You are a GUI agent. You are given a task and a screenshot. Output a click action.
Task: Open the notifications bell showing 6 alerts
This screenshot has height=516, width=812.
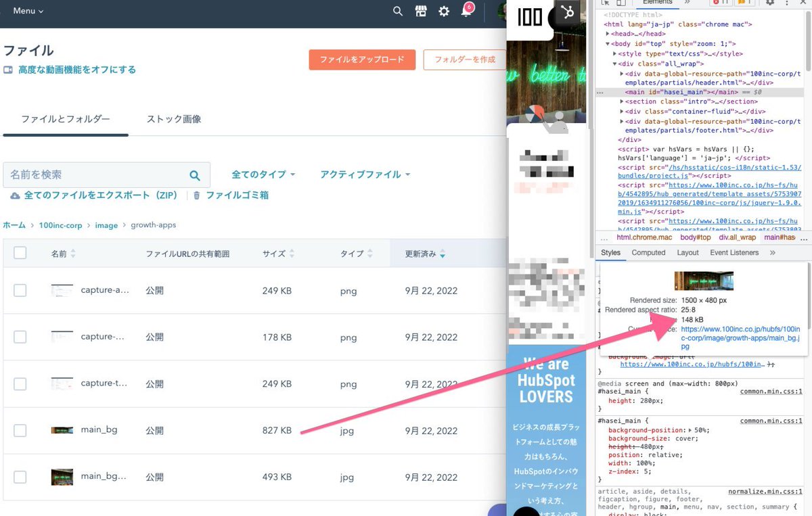point(468,12)
